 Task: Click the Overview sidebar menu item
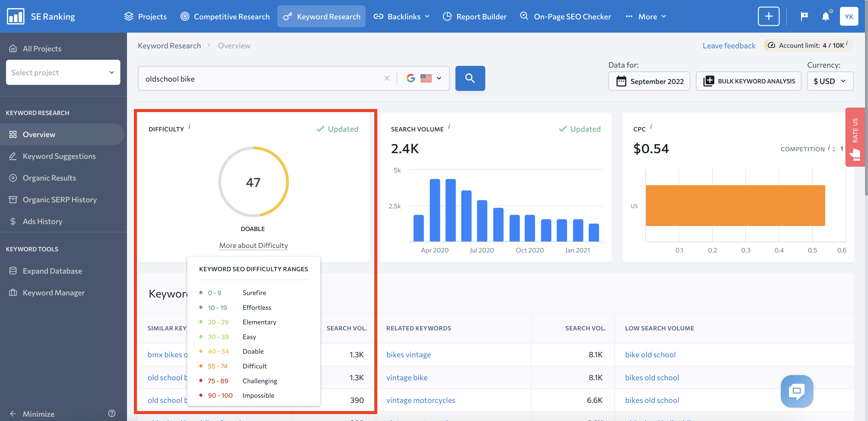tap(39, 134)
